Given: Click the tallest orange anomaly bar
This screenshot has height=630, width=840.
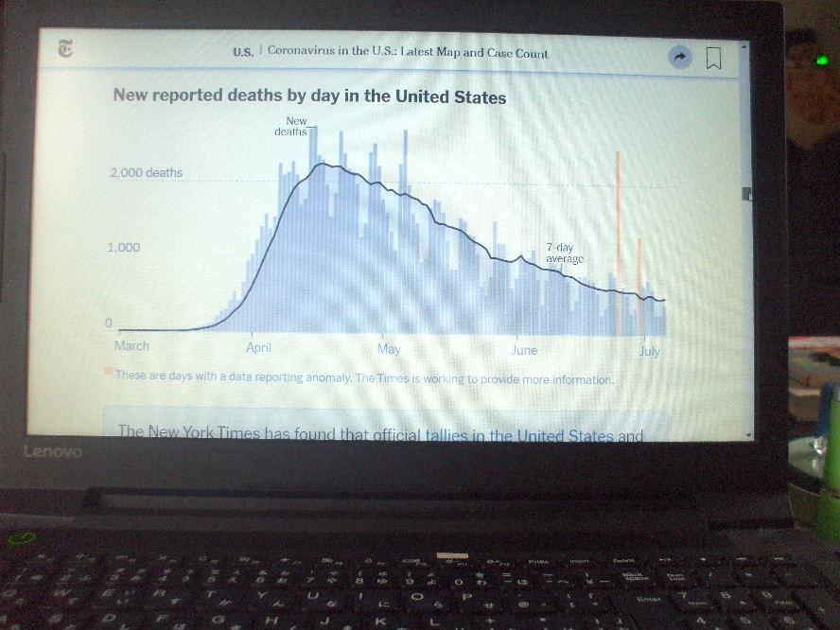Looking at the screenshot, I should click(x=619, y=244).
